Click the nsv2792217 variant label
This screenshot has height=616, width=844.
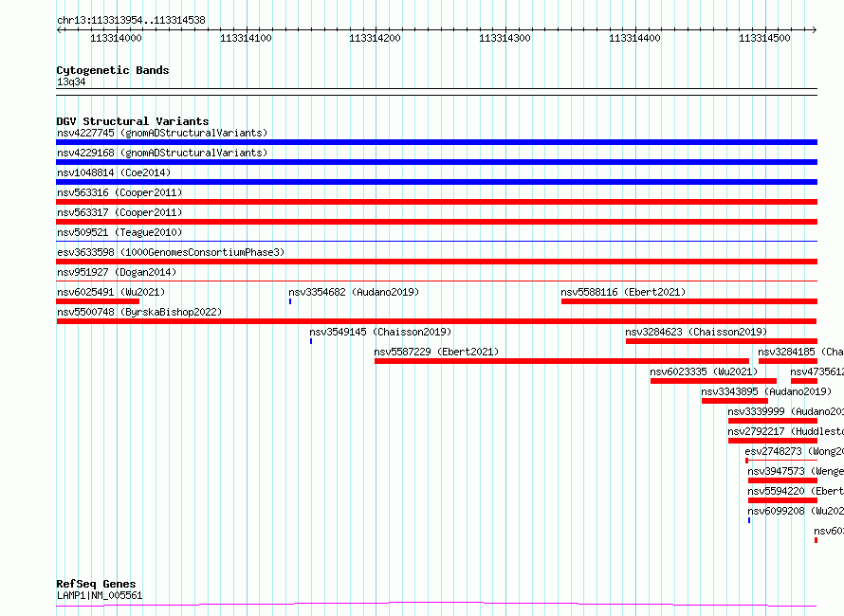(785, 431)
